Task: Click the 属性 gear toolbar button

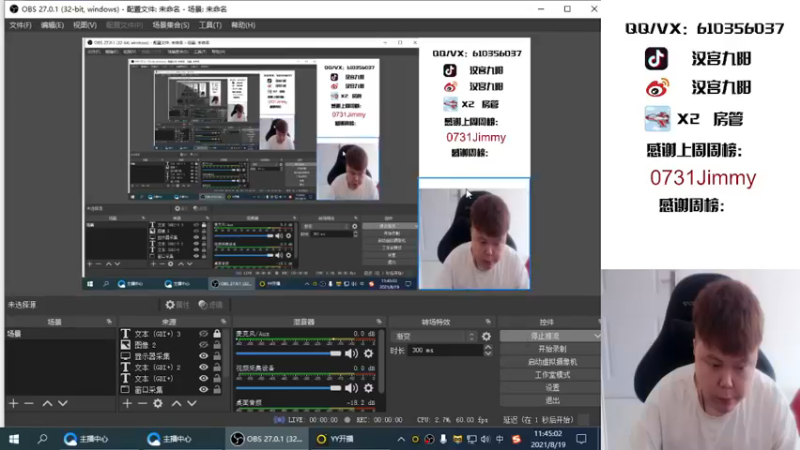Action: 177,305
